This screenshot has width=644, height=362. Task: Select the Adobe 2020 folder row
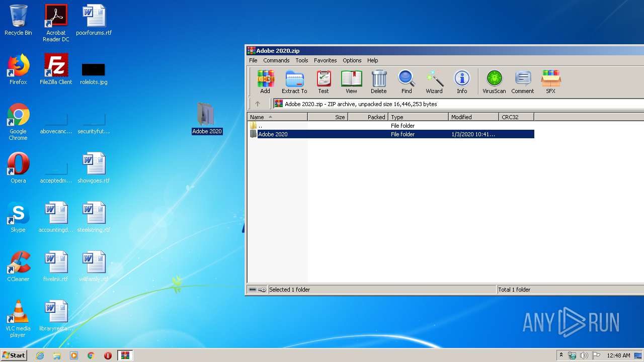click(391, 134)
